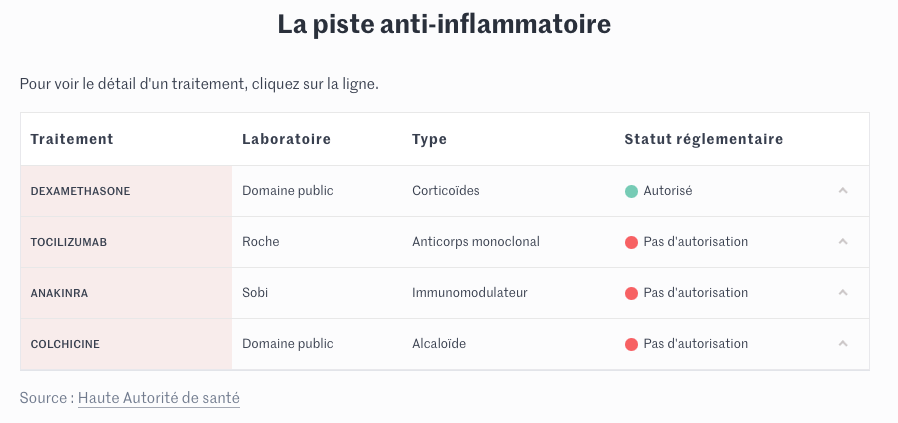The image size is (898, 423).
Task: Click the Roche laboratory cell
Action: [x=261, y=242]
